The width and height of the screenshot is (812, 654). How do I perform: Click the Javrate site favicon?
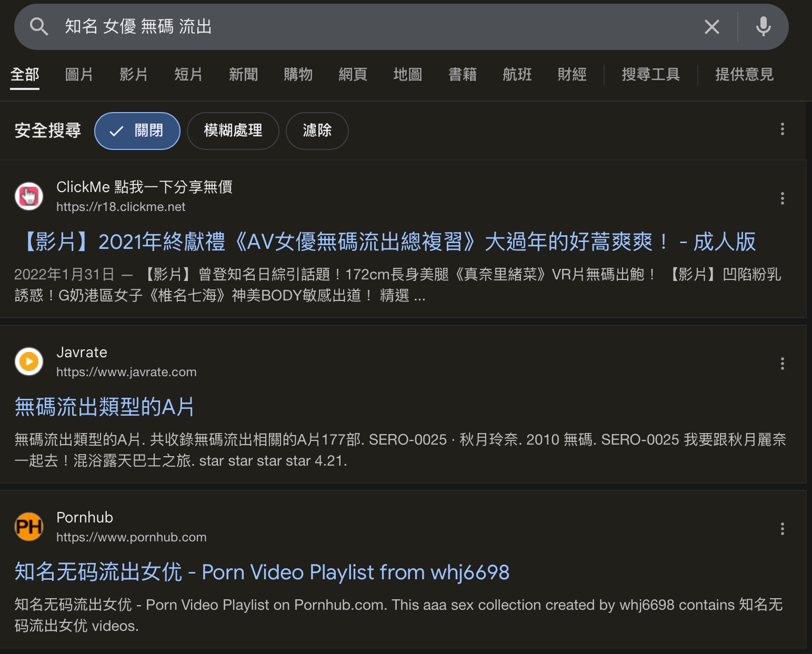(x=29, y=361)
